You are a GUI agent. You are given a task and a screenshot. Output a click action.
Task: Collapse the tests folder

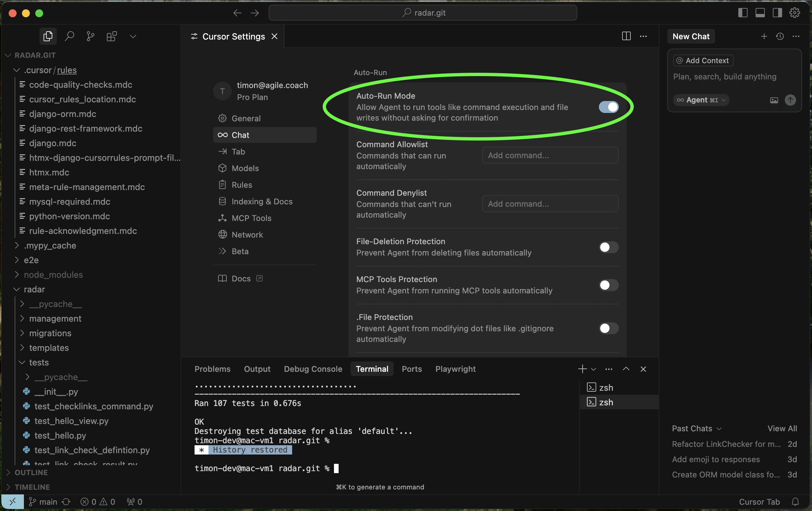39,362
